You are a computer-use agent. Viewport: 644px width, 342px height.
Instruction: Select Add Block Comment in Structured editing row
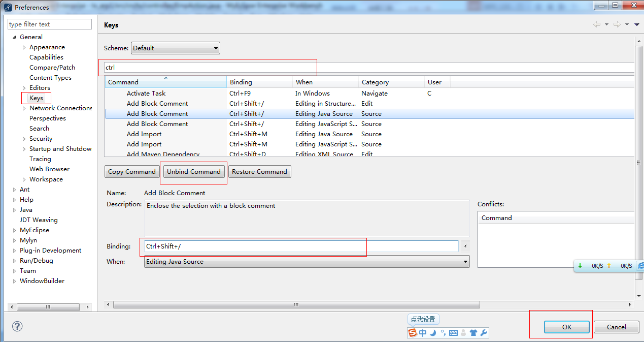[369, 104]
